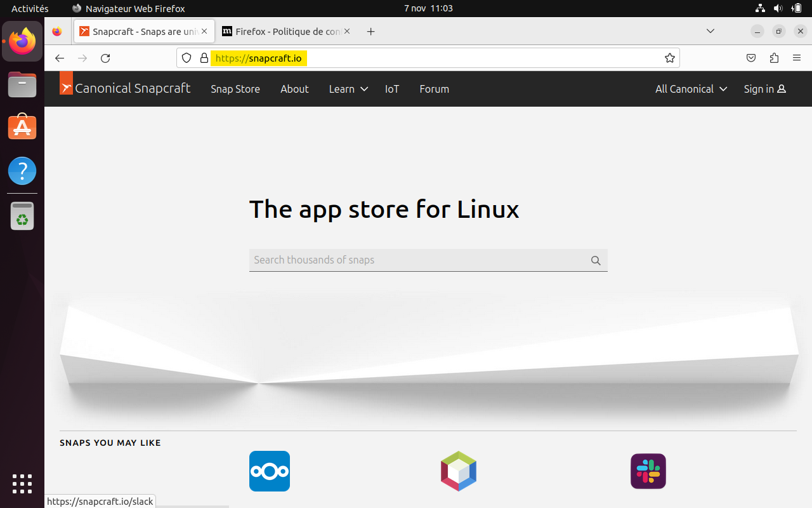Open the Nextcloud snap icon
This screenshot has height=508, width=812.
click(x=270, y=471)
